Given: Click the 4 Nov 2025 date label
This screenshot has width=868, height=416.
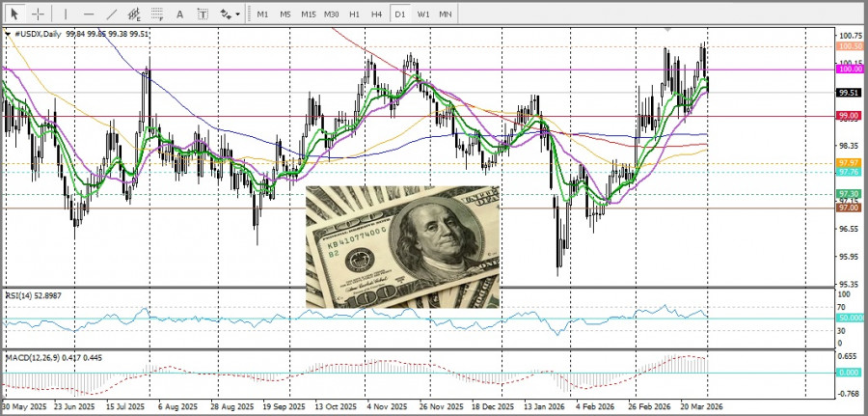Looking at the screenshot, I should (388, 406).
